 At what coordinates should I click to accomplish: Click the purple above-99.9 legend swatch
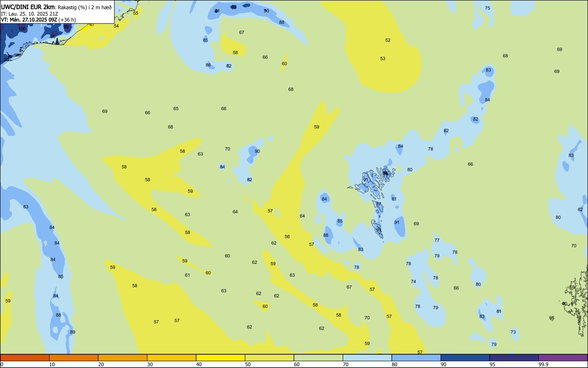coord(563,357)
